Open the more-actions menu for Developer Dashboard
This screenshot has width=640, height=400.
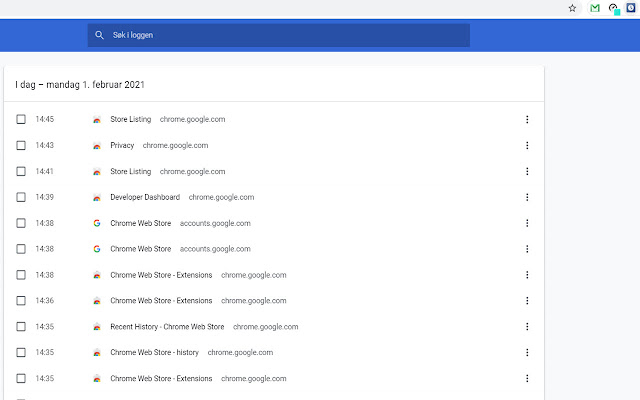(527, 197)
